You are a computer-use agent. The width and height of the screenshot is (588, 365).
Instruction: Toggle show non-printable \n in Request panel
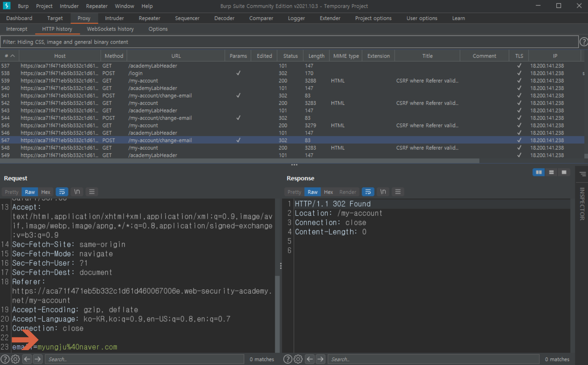[x=77, y=192]
